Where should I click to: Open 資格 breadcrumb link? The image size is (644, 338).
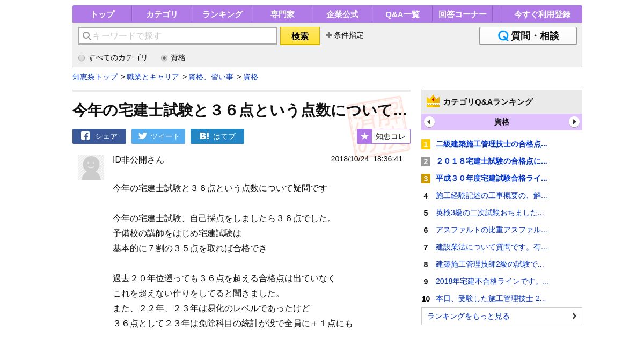pyautogui.click(x=251, y=77)
